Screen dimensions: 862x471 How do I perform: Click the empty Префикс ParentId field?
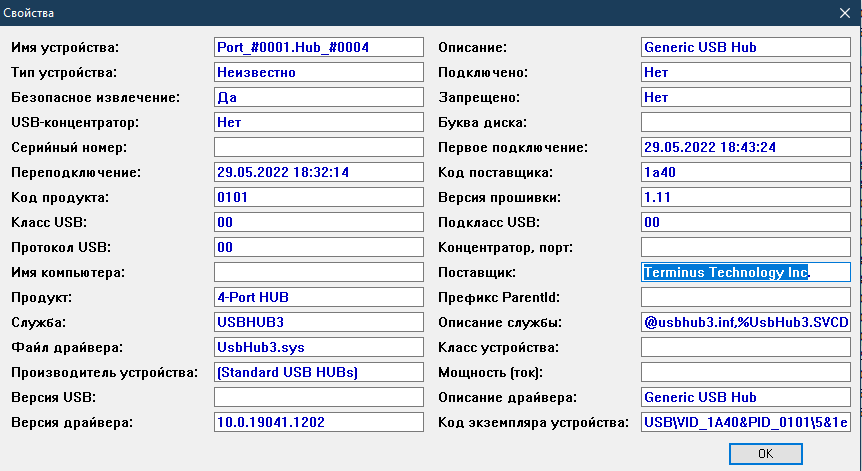click(746, 297)
